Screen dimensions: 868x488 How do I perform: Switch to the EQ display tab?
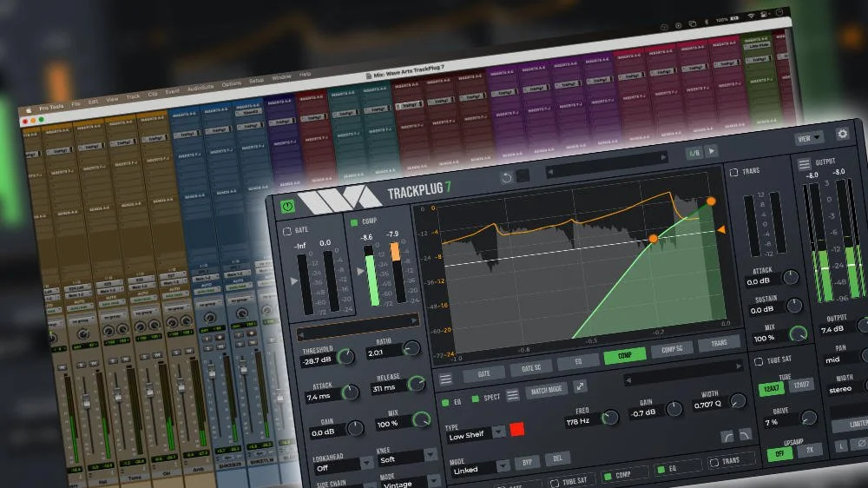click(578, 362)
